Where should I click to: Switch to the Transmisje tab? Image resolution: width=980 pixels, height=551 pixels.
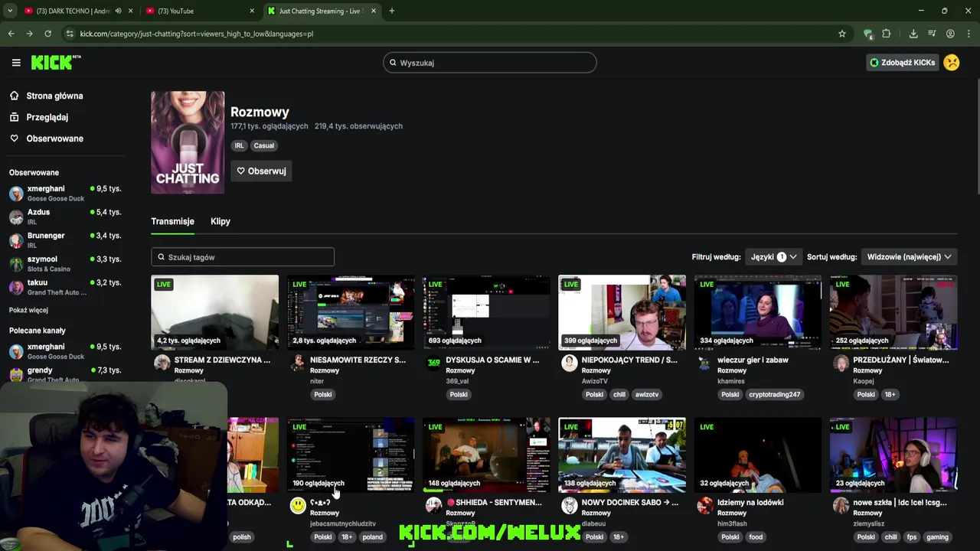tap(172, 221)
